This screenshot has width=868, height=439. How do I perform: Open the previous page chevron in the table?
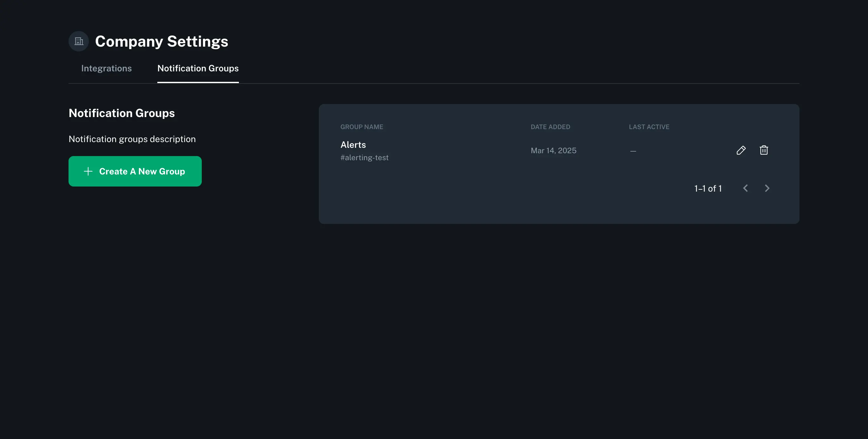[x=745, y=188]
